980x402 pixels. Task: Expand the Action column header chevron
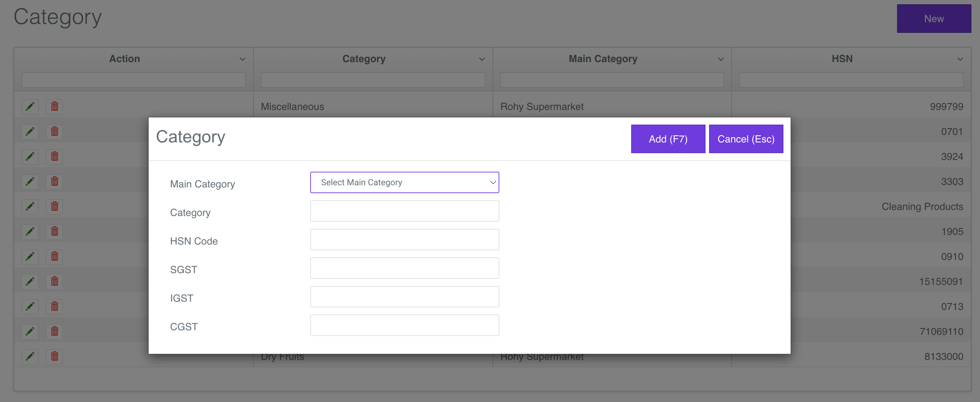242,59
